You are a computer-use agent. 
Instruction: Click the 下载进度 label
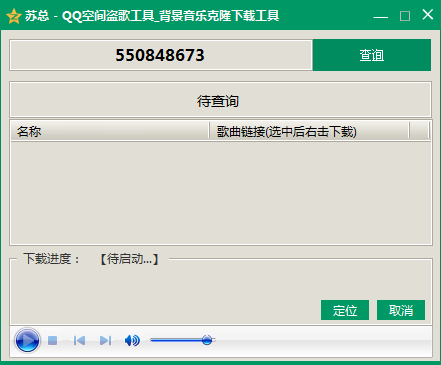[52, 259]
